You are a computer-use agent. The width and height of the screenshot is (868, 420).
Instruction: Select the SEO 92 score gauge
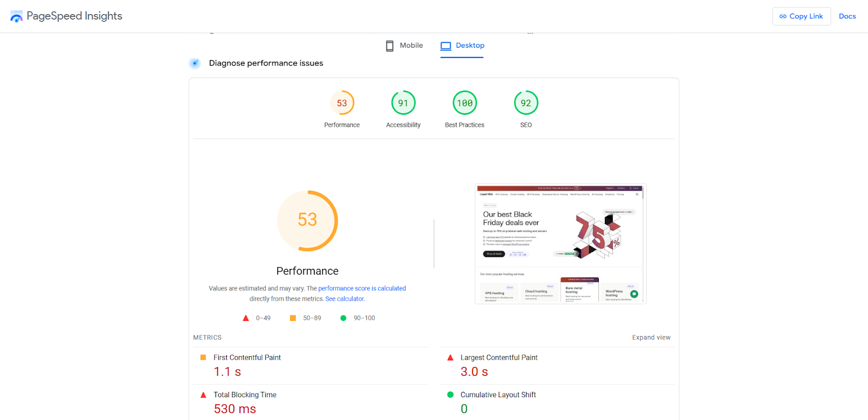[526, 103]
